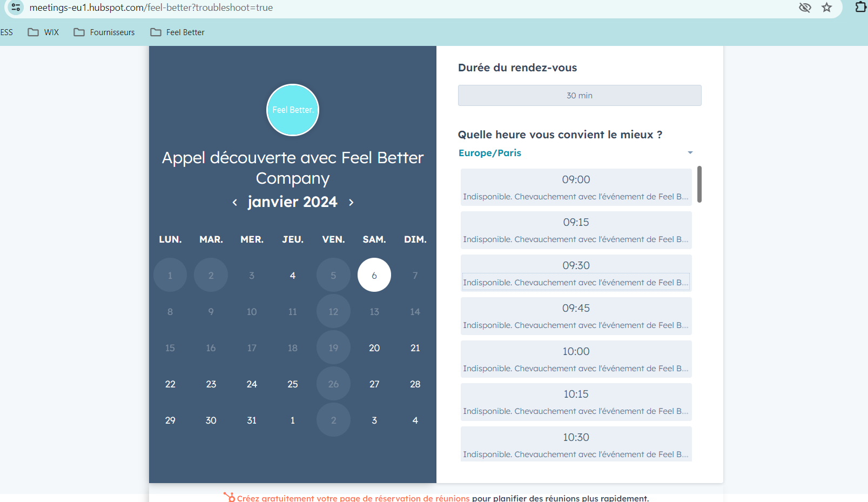Bookmark this page with the star icon
Viewport: 868px width, 502px height.
(826, 8)
